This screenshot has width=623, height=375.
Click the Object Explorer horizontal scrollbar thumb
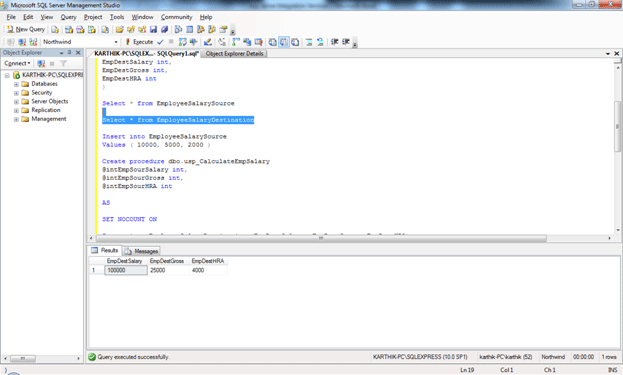[23, 358]
